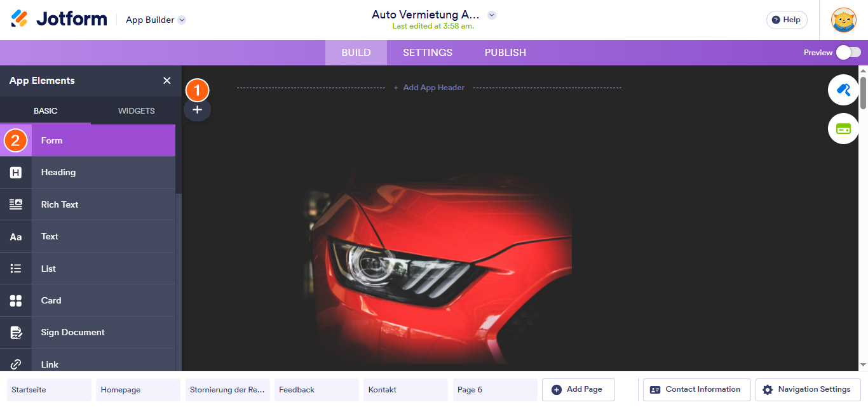Switch to the SETTINGS tab
868x407 pixels.
pyautogui.click(x=428, y=53)
